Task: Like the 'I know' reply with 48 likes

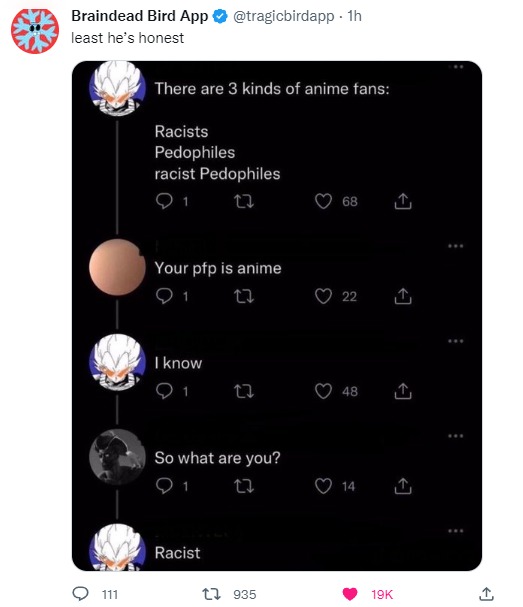Action: [x=323, y=391]
